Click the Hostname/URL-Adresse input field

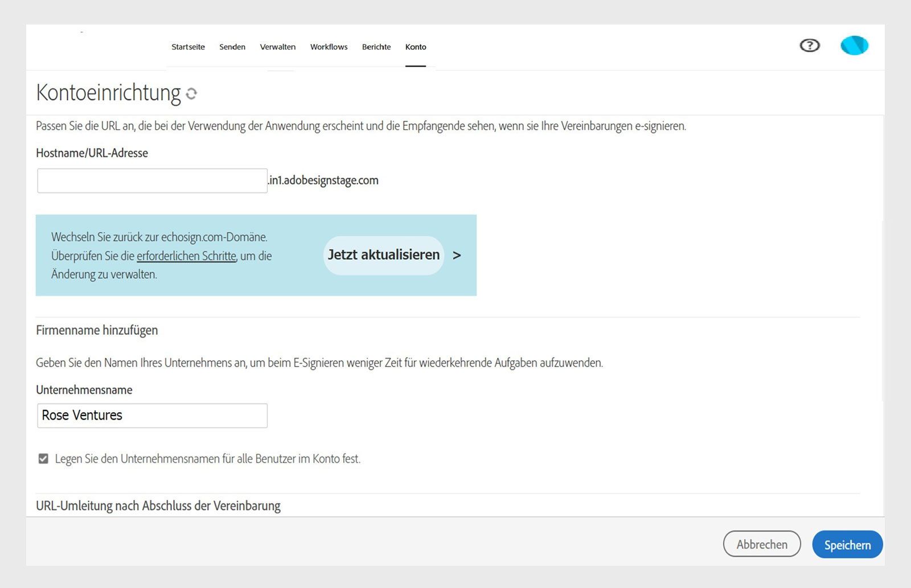coord(151,180)
